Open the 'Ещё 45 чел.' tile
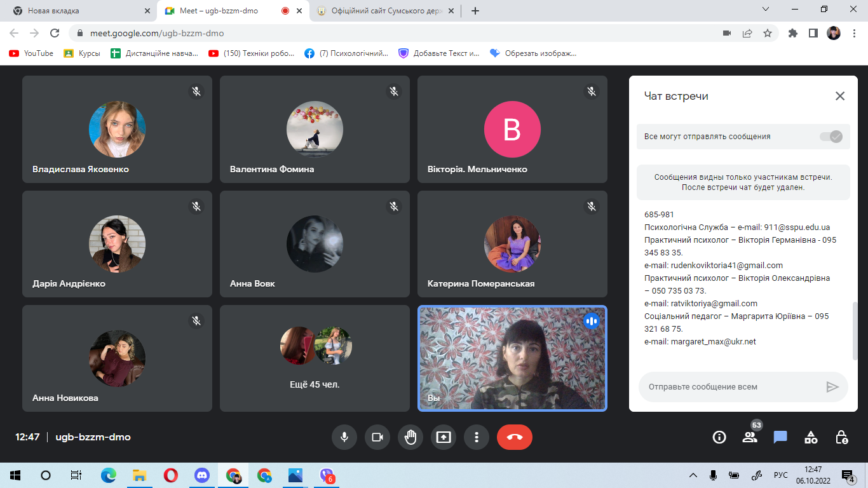 pos(315,358)
